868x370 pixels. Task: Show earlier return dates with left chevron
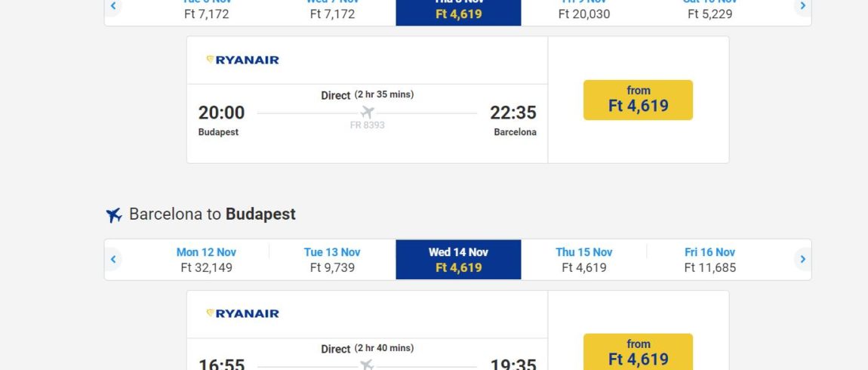click(x=113, y=259)
